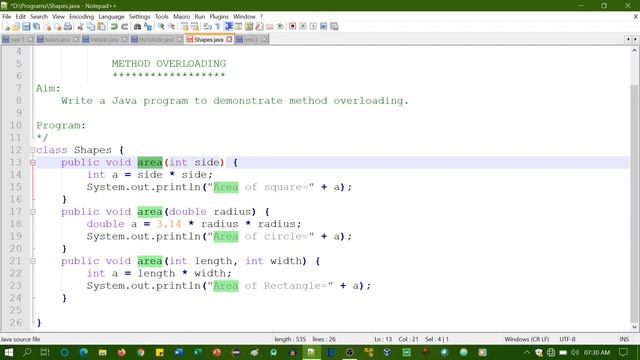This screenshot has width=640, height=360.
Task: Open Firefox from the taskbar
Action: pyautogui.click(x=122, y=352)
